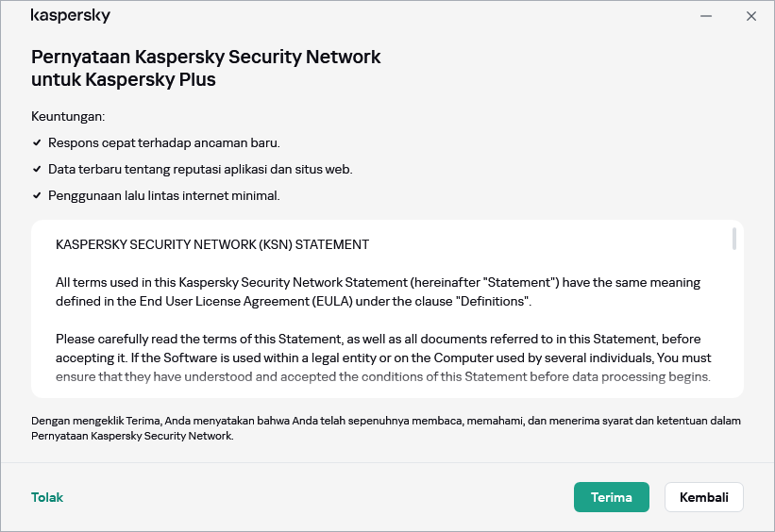Click the Tolak link
The height and width of the screenshot is (532, 775).
click(x=47, y=497)
